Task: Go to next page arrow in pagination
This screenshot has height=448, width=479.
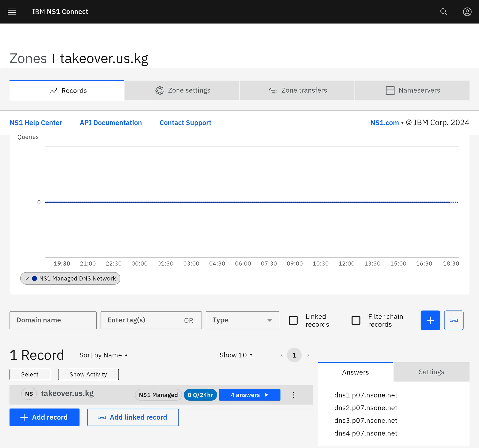Action: pos(308,355)
